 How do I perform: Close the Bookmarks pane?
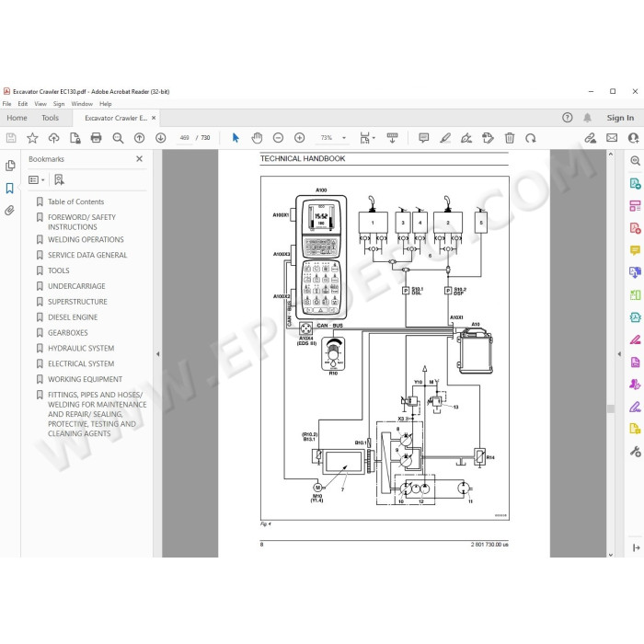point(139,159)
